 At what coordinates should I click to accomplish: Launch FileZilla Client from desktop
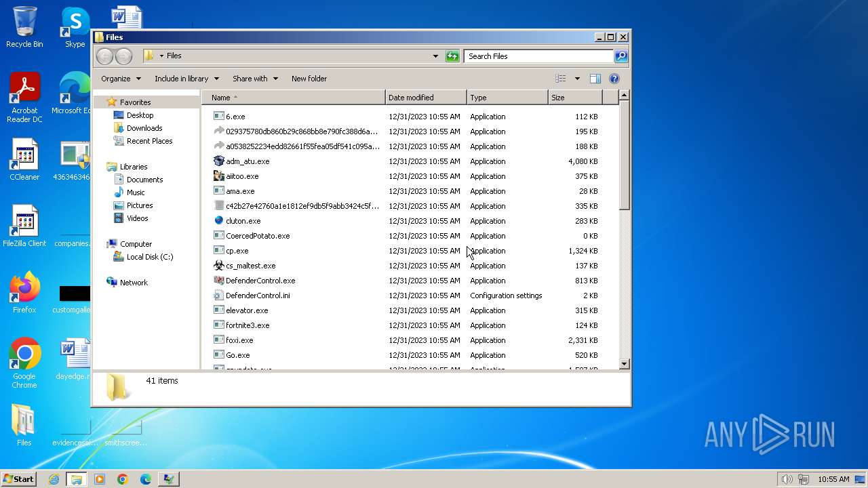click(24, 226)
